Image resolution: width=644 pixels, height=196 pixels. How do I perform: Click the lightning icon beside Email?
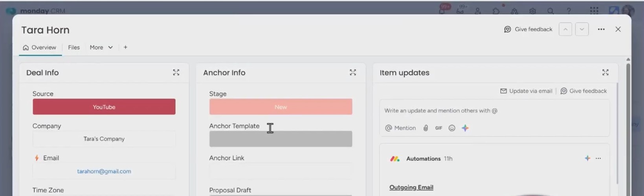[x=37, y=158]
